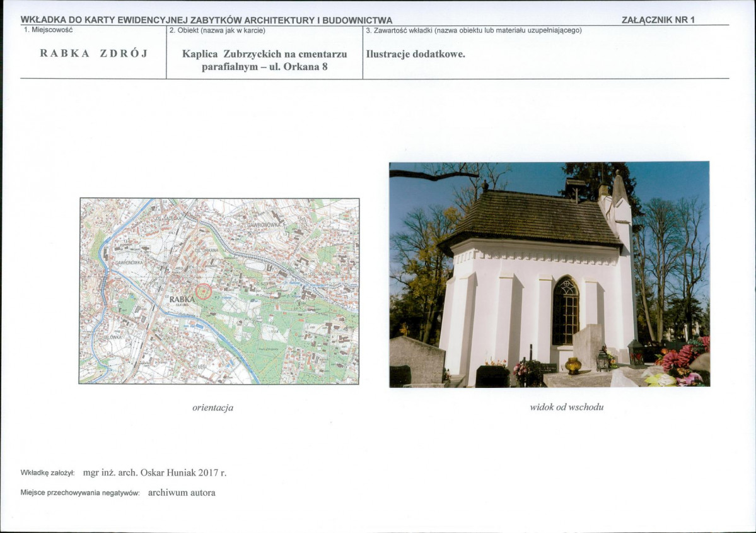Click the shingled roof of the chapel
The width and height of the screenshot is (756, 533).
click(535, 218)
